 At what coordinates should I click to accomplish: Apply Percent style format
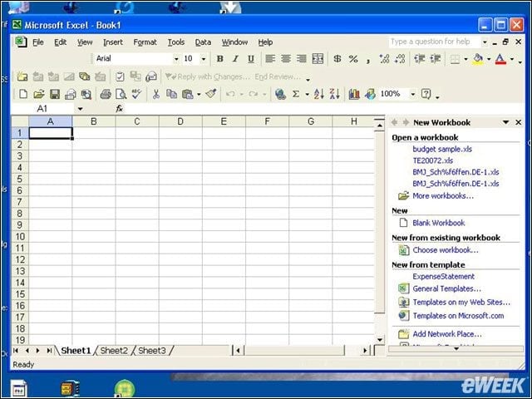tap(353, 59)
